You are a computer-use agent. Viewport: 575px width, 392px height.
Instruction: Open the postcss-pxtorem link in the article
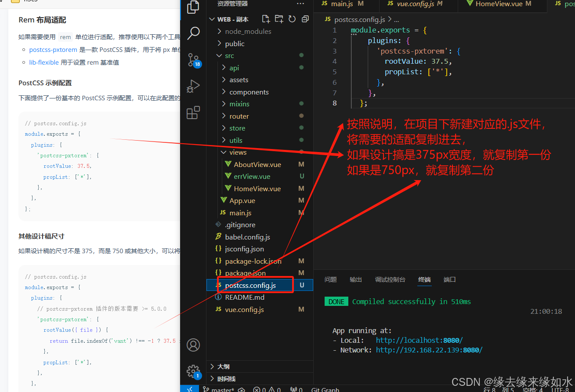(x=53, y=50)
